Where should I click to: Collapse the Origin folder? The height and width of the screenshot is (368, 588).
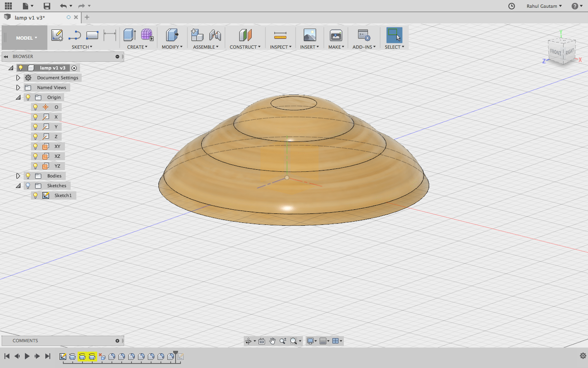coord(18,97)
